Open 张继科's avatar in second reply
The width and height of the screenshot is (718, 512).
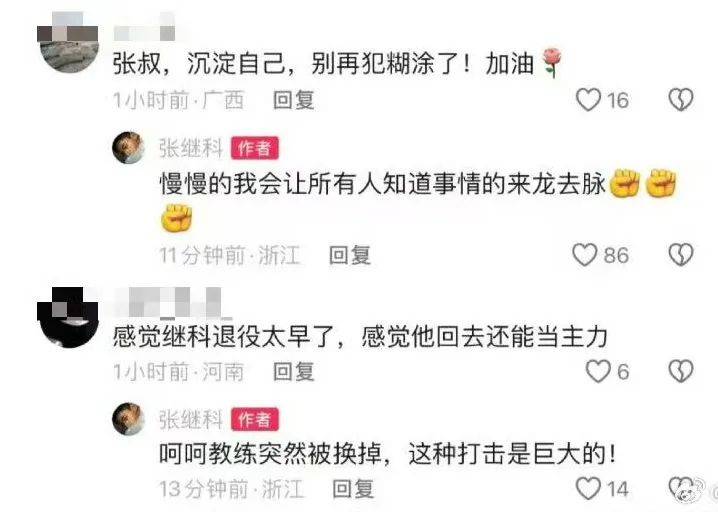click(128, 419)
